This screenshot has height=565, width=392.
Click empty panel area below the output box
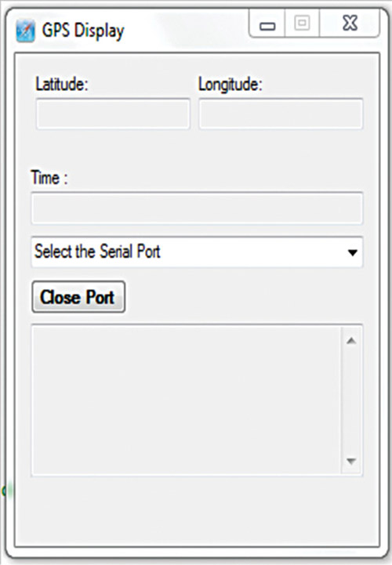(x=197, y=512)
